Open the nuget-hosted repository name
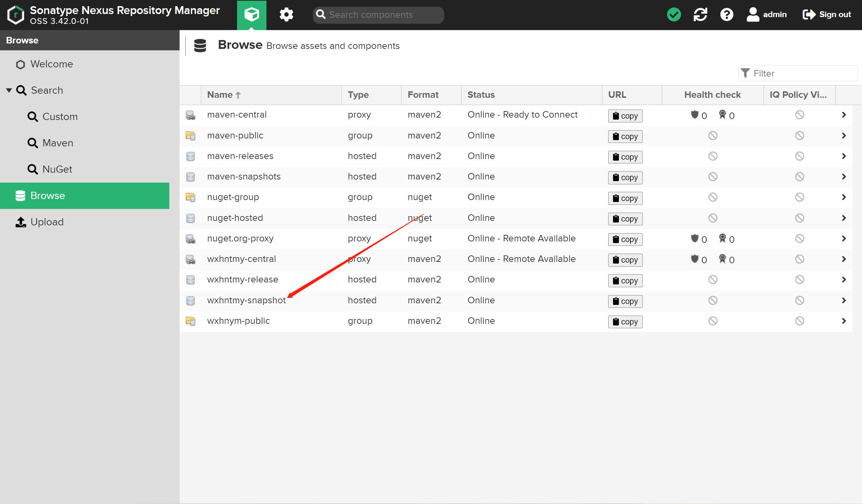862x504 pixels. pyautogui.click(x=235, y=218)
